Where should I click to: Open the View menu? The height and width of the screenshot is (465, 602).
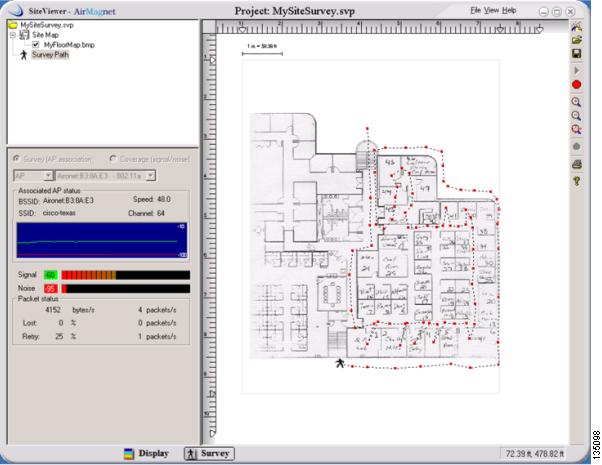pos(491,10)
